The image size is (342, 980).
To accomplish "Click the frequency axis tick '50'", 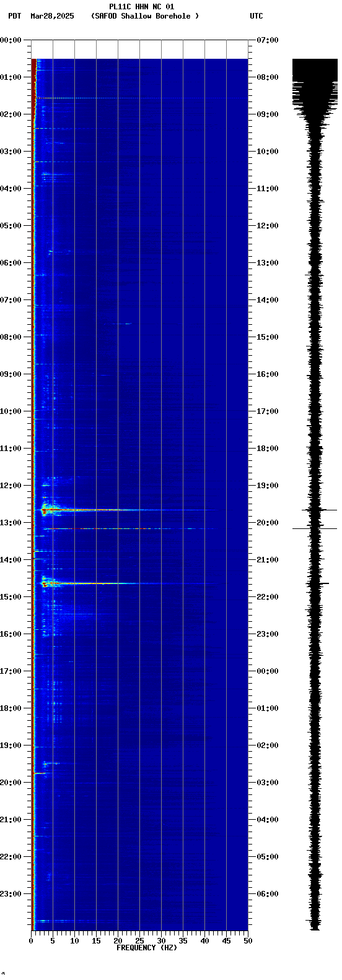I will [x=248, y=941].
